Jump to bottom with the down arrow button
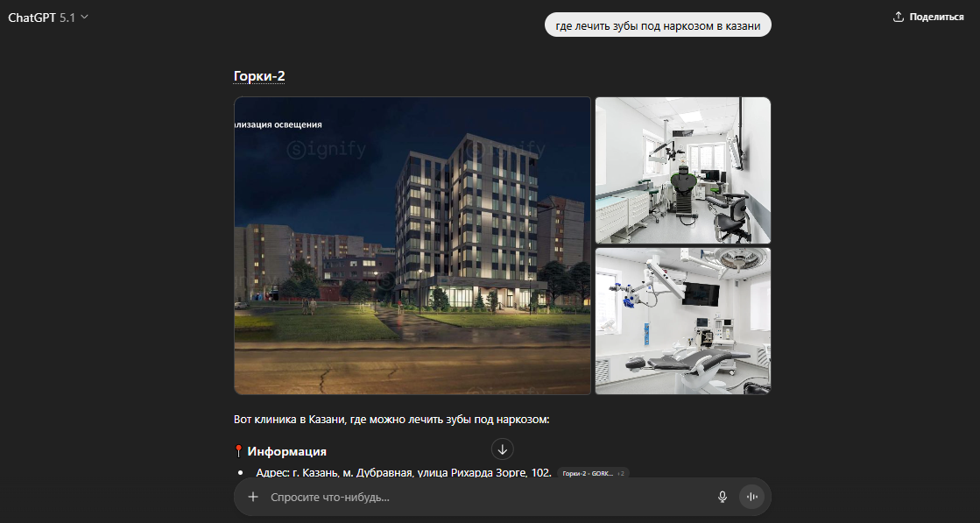The image size is (980, 523). pos(502,448)
